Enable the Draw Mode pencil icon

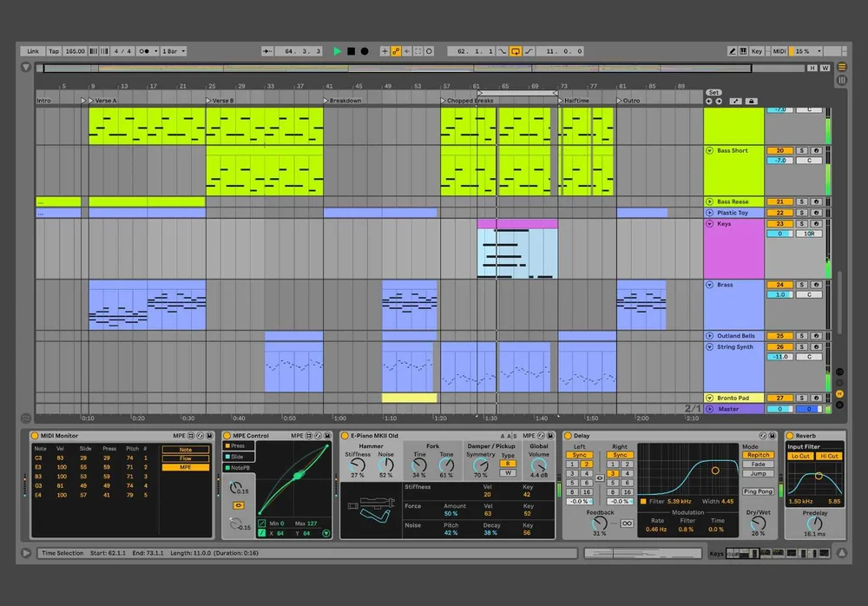(733, 51)
